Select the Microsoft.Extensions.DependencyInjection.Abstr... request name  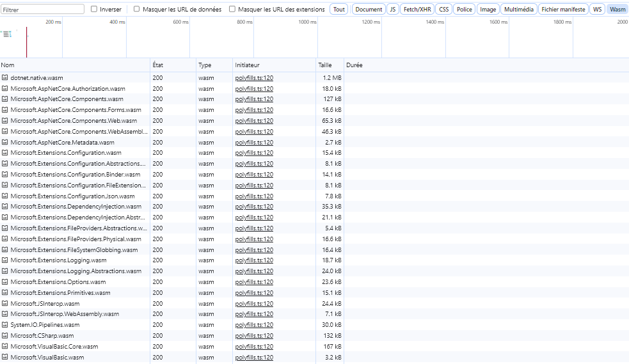(77, 218)
